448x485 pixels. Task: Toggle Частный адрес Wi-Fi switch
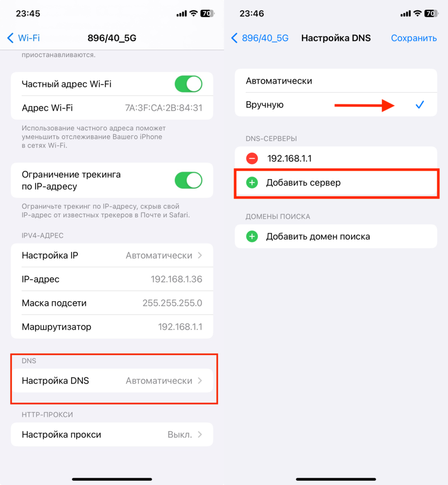tap(188, 84)
